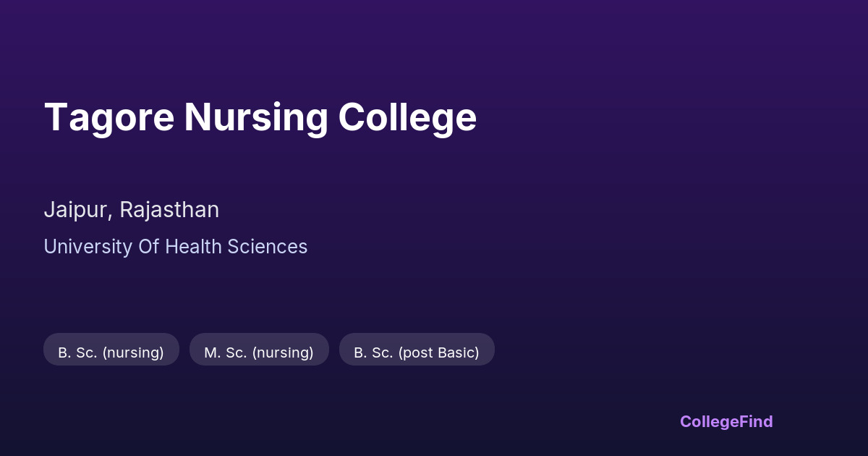Open the university affiliation line
The height and width of the screenshot is (456, 868).
coord(175,247)
